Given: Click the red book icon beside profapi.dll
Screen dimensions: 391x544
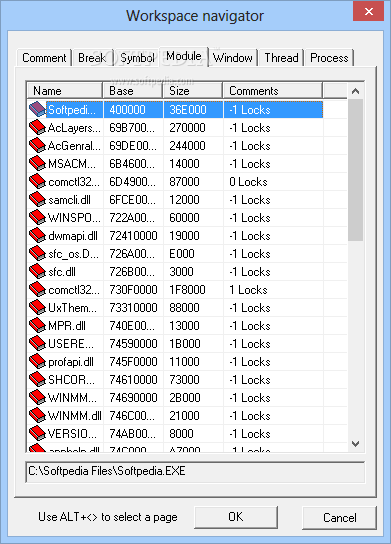Looking at the screenshot, I should [x=37, y=362].
